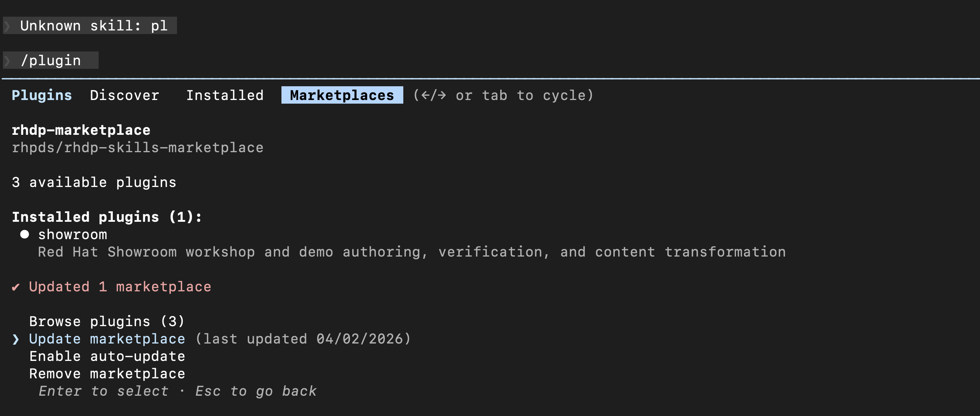
Task: Select the showroom installed plugin name
Action: (72, 234)
